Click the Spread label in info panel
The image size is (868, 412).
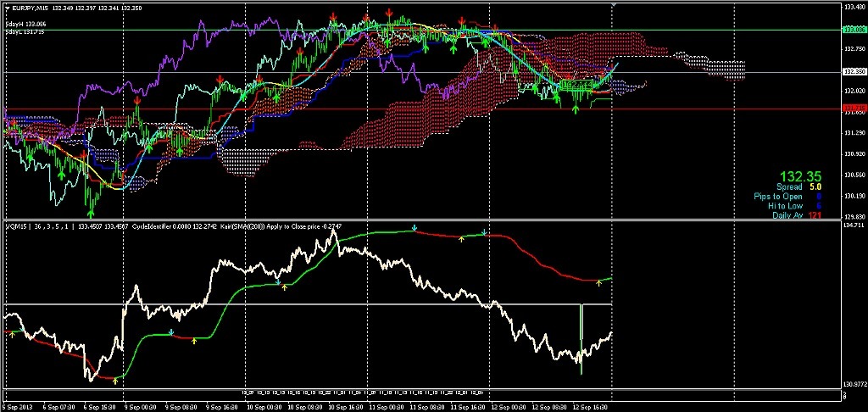789,187
